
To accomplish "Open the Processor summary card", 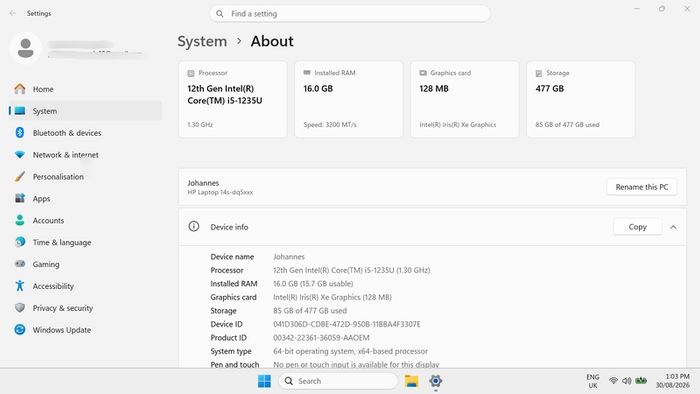I will pos(233,99).
